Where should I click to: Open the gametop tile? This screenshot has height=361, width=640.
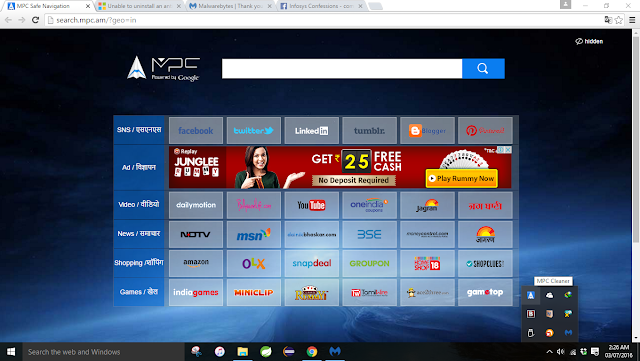(x=485, y=292)
